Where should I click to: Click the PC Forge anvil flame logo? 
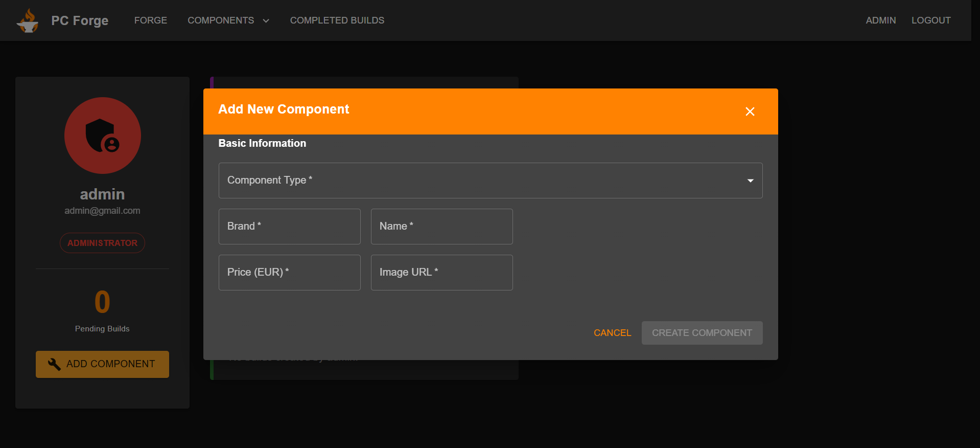click(28, 20)
